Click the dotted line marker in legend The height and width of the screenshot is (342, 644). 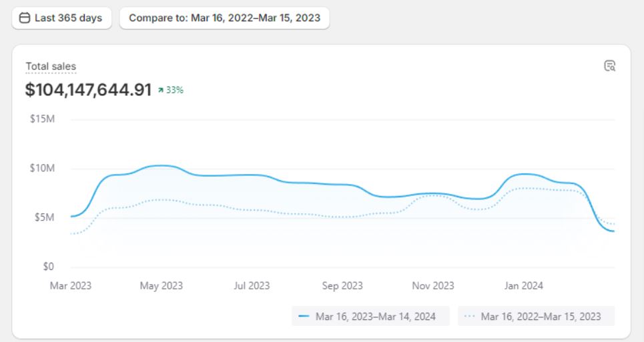pos(470,317)
